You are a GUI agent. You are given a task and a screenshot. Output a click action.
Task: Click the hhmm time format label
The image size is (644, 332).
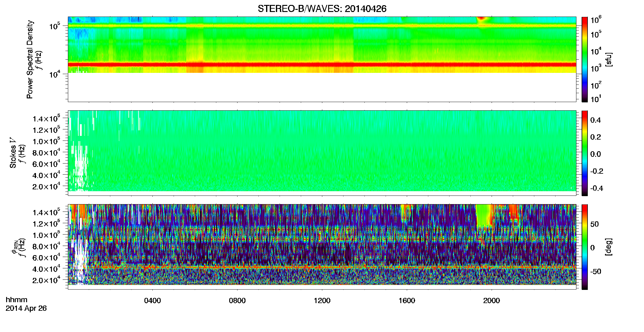(x=17, y=300)
